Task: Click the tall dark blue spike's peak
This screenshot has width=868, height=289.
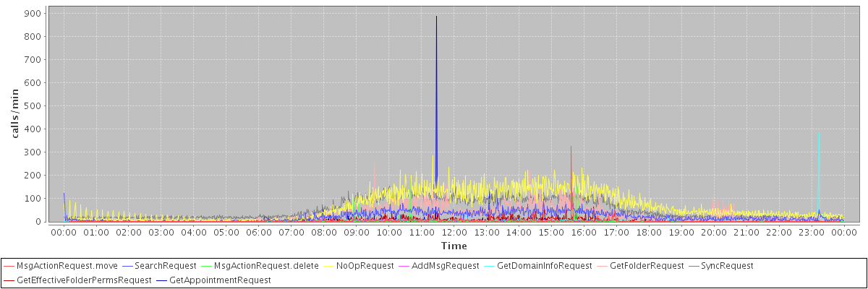Action: pos(436,17)
